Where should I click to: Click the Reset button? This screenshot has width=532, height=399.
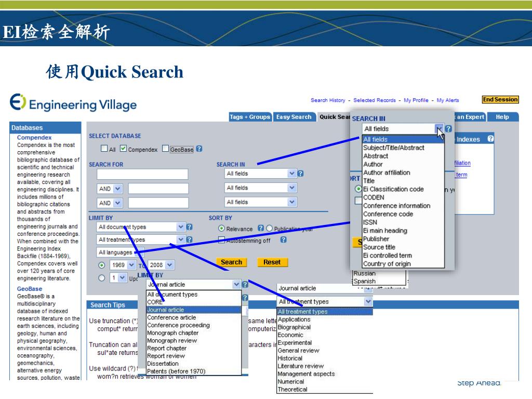coord(272,262)
